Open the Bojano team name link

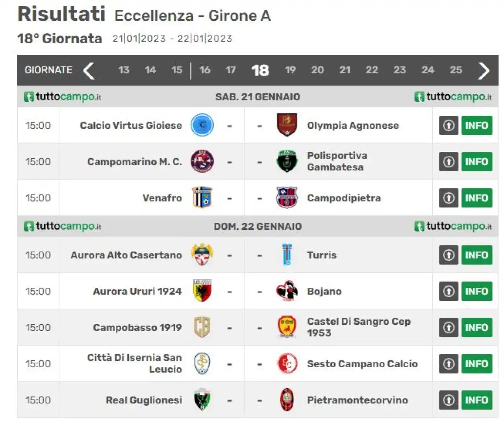click(x=324, y=291)
